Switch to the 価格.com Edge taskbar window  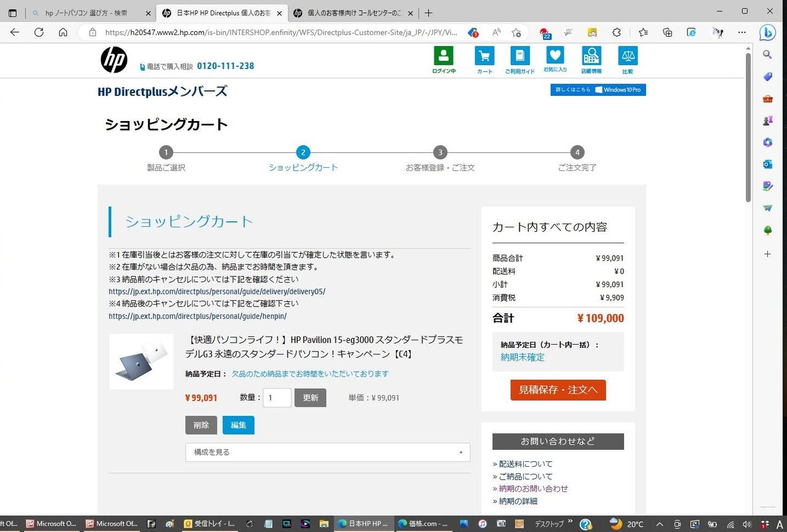point(422,524)
